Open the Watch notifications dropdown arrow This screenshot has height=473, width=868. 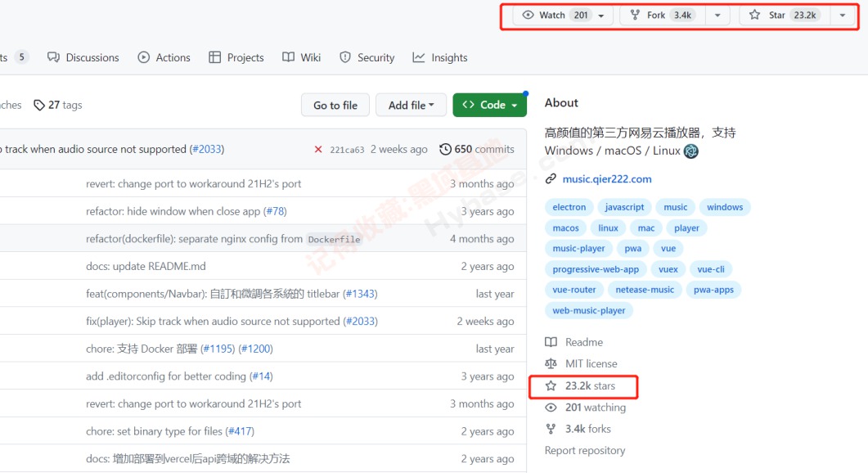point(602,16)
